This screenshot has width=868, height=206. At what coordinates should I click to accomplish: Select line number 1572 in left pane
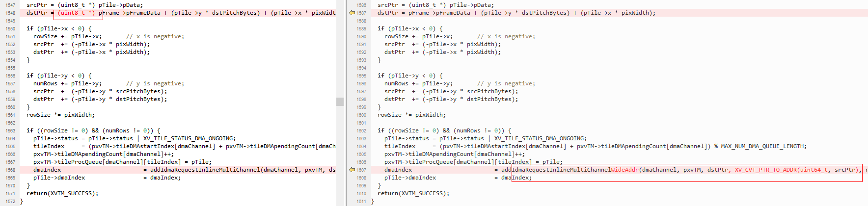click(10, 202)
